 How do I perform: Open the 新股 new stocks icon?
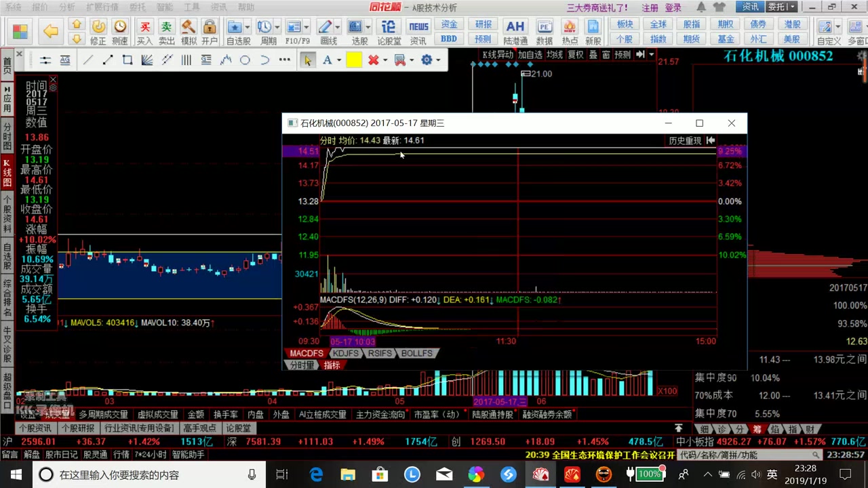click(x=593, y=32)
